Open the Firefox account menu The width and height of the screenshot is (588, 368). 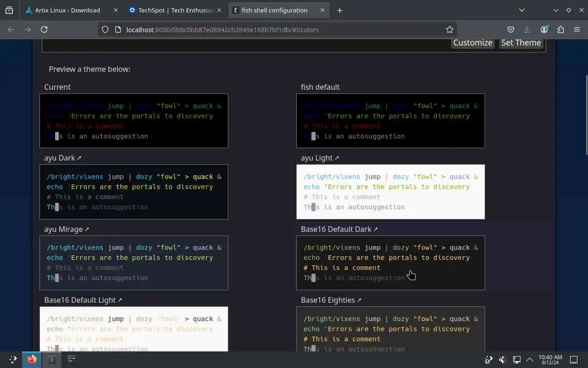(544, 29)
